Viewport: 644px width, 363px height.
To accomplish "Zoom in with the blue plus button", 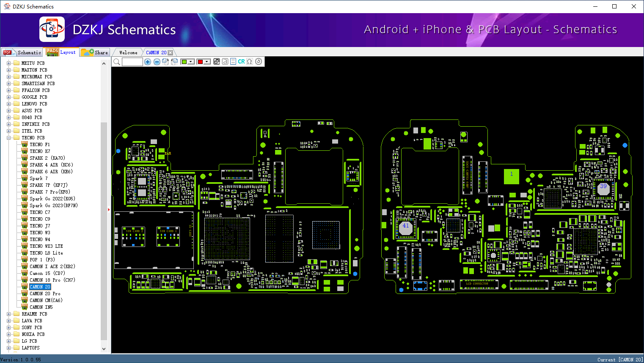I will (148, 62).
